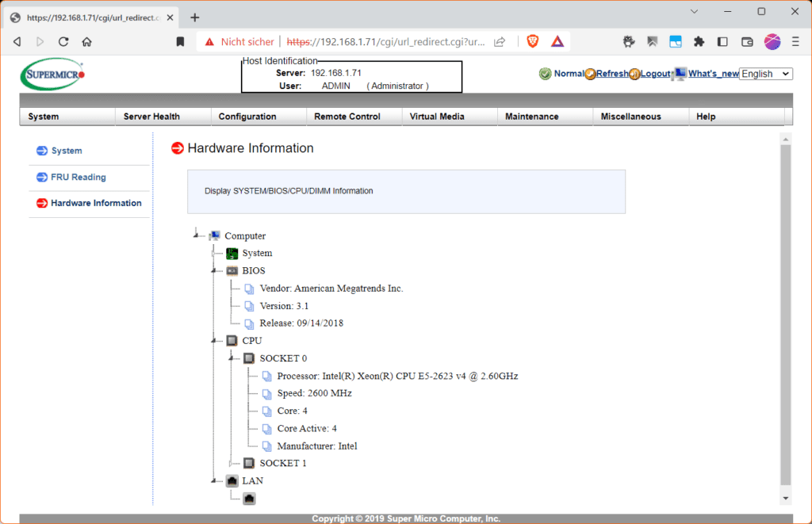Go back with browser back arrow
This screenshot has width=812, height=524.
[x=17, y=42]
